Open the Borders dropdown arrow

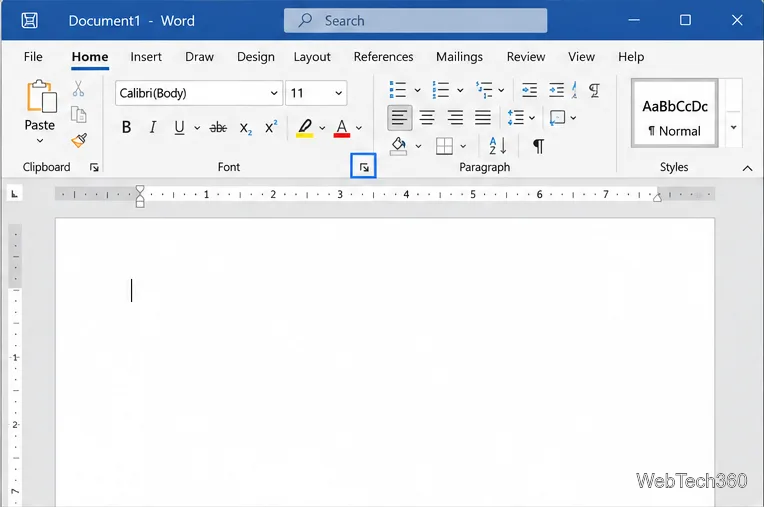click(x=463, y=146)
